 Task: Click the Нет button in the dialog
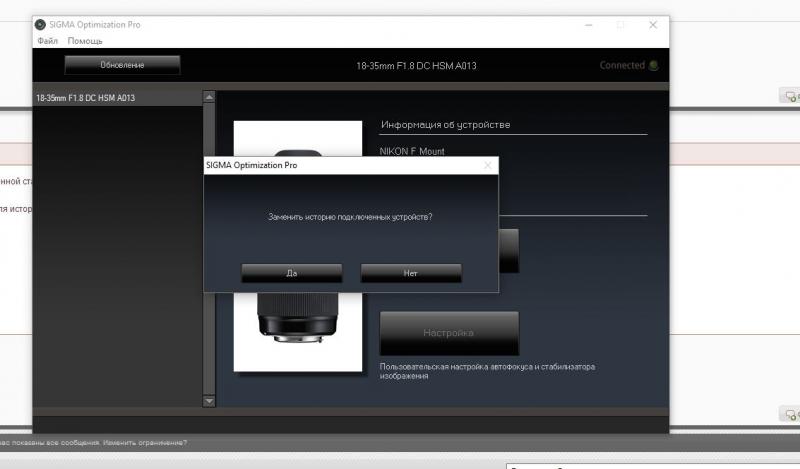pos(411,273)
